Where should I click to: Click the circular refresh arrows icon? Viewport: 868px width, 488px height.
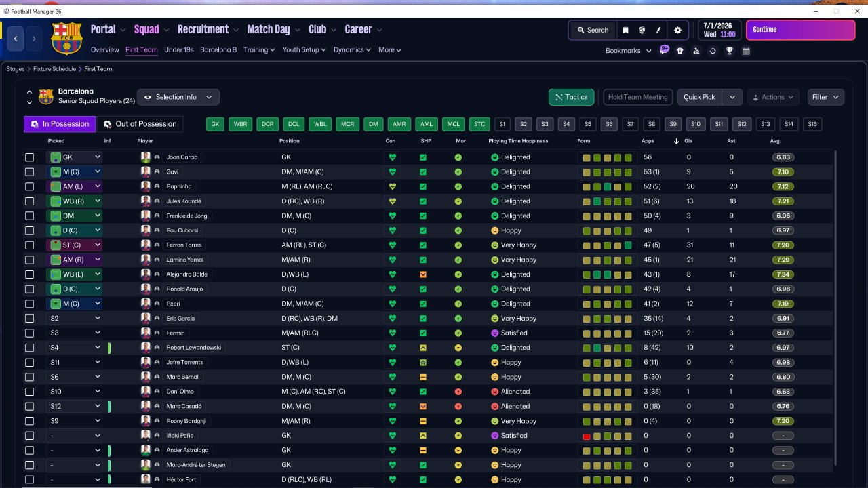coord(713,51)
